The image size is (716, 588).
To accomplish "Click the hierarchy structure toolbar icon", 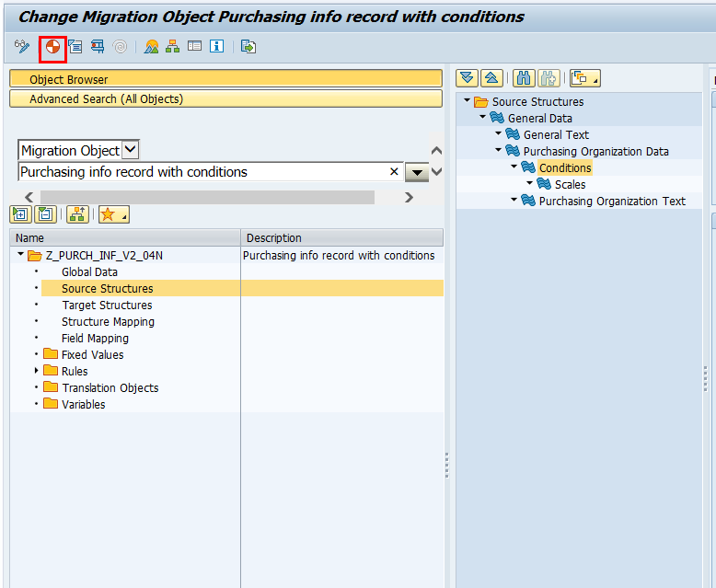I will [173, 47].
